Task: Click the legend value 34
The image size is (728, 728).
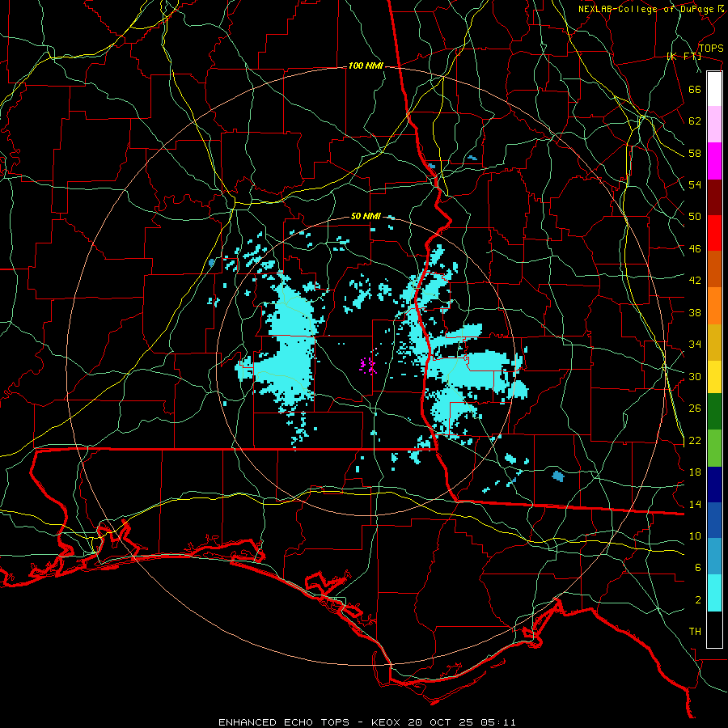Action: tap(695, 345)
